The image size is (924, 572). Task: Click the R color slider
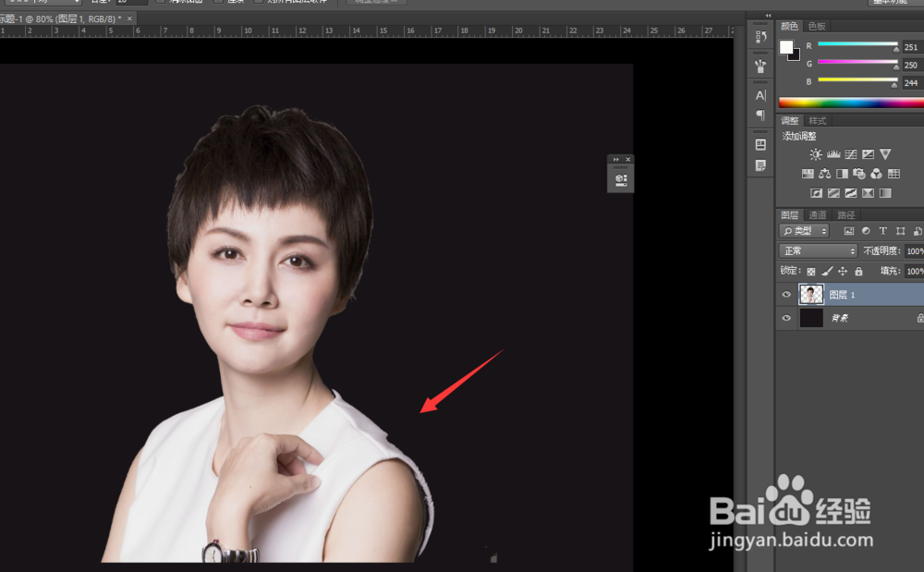click(857, 44)
